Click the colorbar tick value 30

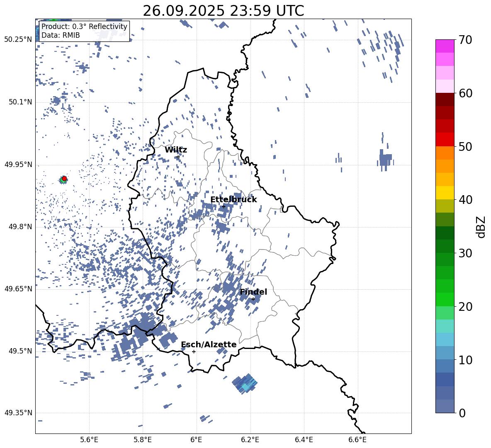click(x=465, y=253)
